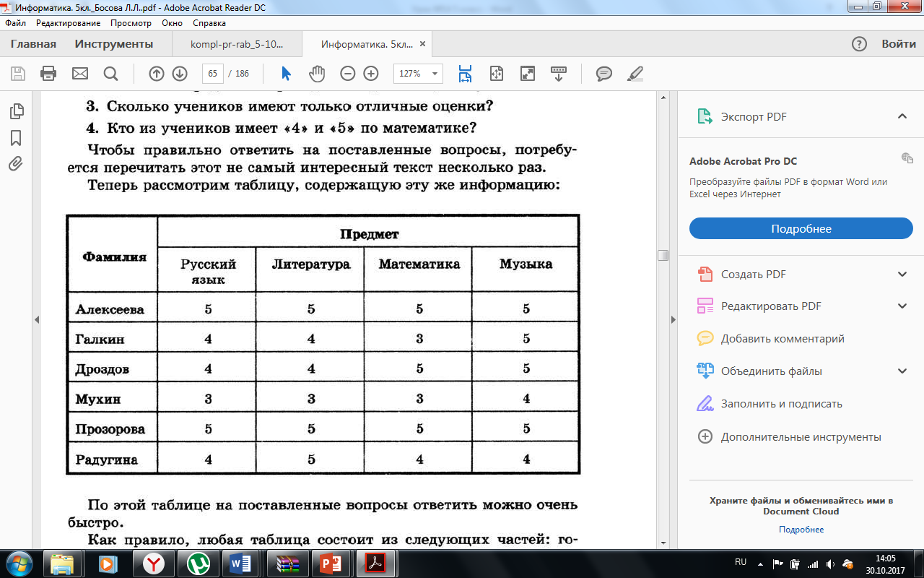
Task: Open the 127% zoom level dropdown
Action: point(418,73)
